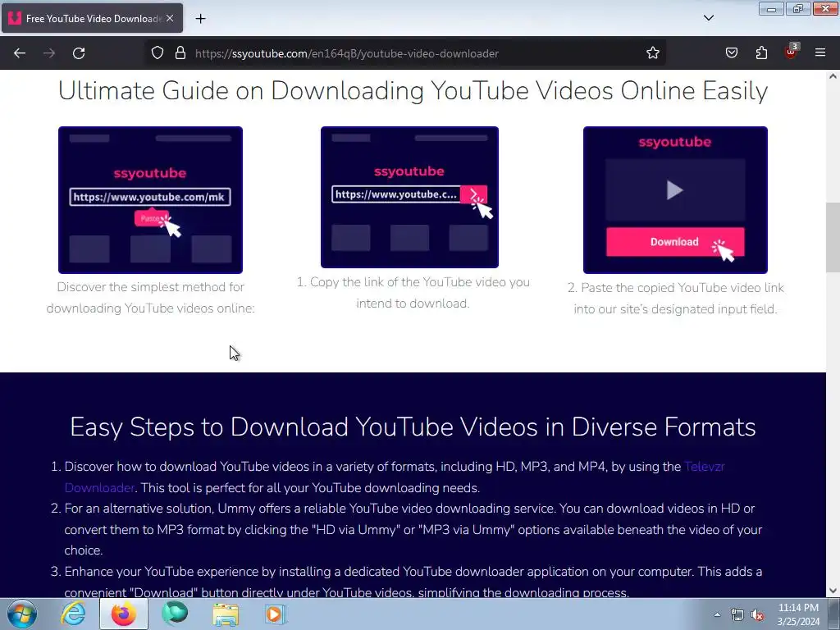Click the page vertical scrollbar thumb
Screen dimensions: 840x630
(833, 237)
